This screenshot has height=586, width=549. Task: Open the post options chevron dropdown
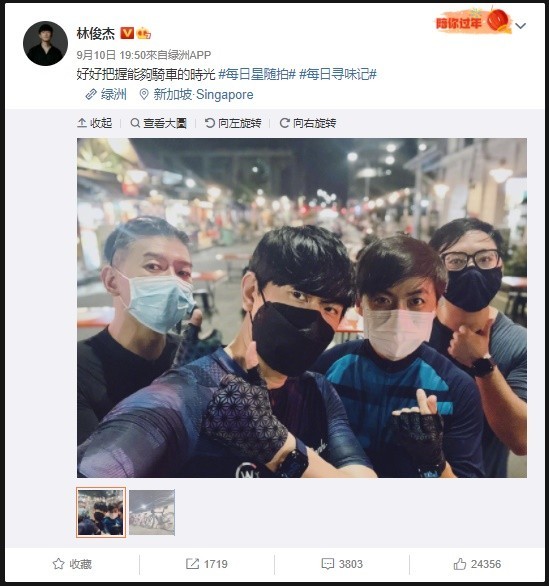[520, 26]
